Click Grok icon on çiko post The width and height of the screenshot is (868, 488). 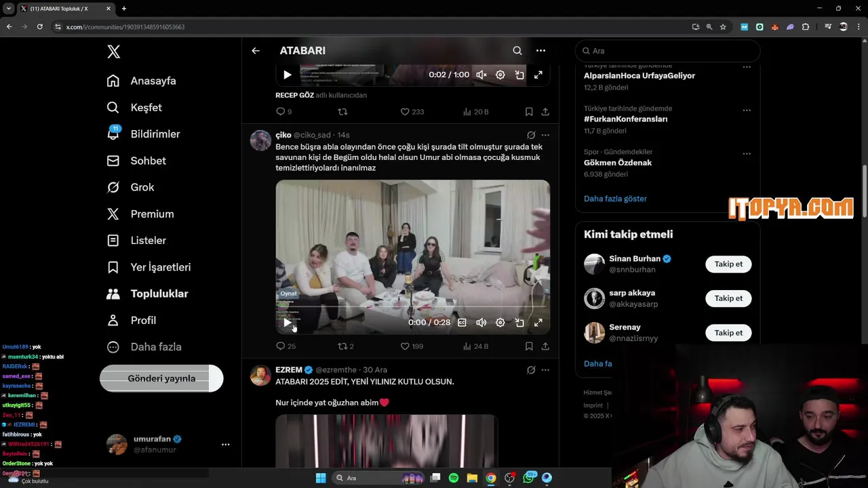click(531, 135)
